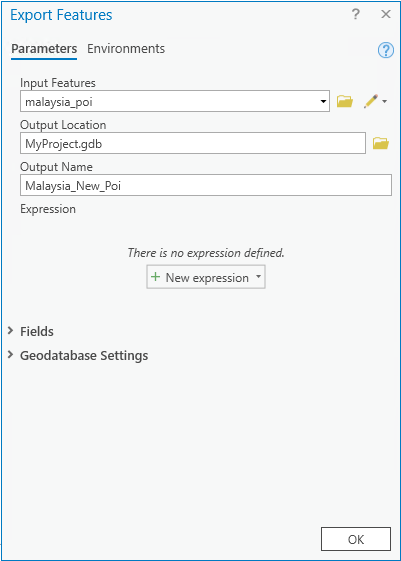Image resolution: width=401 pixels, height=561 pixels.
Task: Click the title bar question mark icon
Action: [x=356, y=14]
